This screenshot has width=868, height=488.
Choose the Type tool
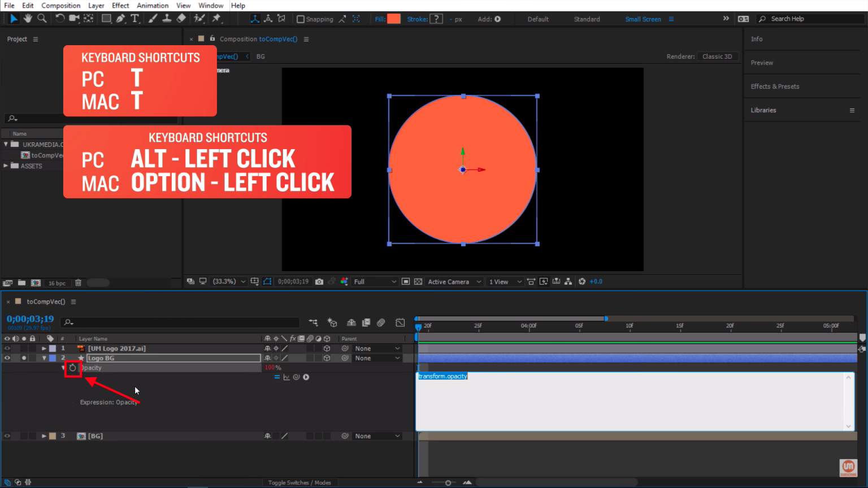coord(134,19)
